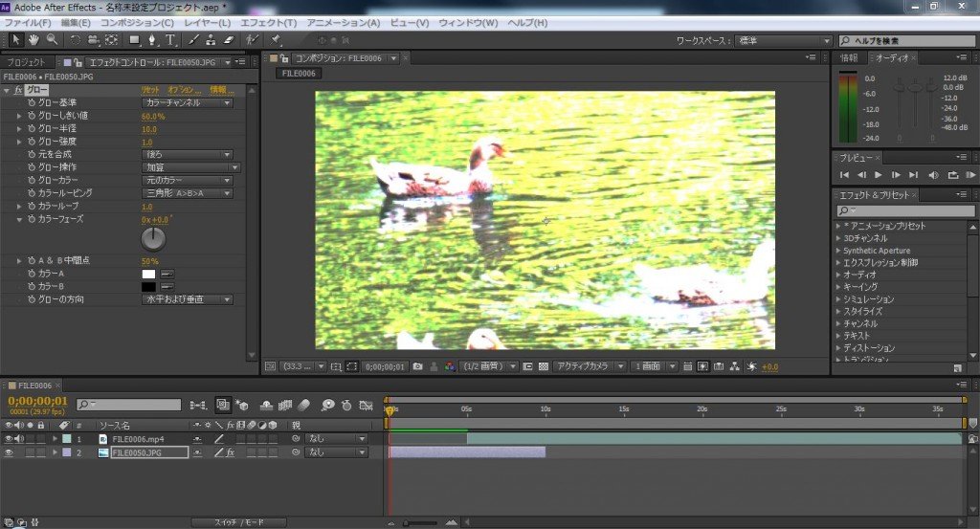Select the Type text tool

170,40
